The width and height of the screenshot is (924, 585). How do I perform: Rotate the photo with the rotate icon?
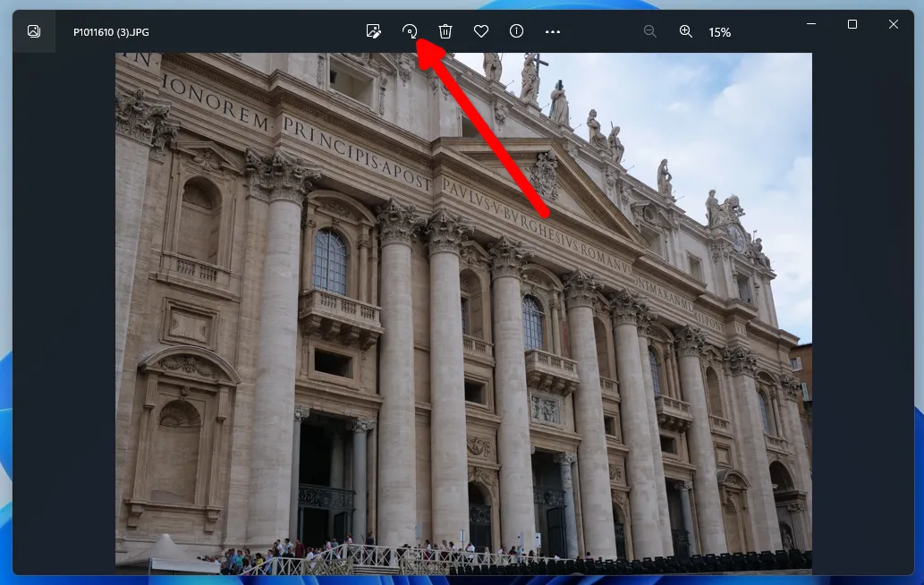pyautogui.click(x=410, y=31)
